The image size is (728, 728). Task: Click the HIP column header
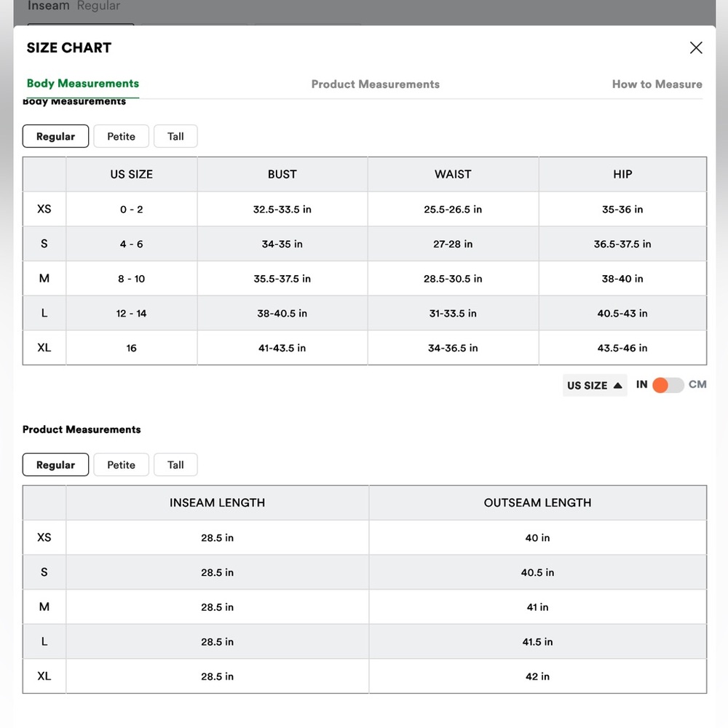click(622, 174)
